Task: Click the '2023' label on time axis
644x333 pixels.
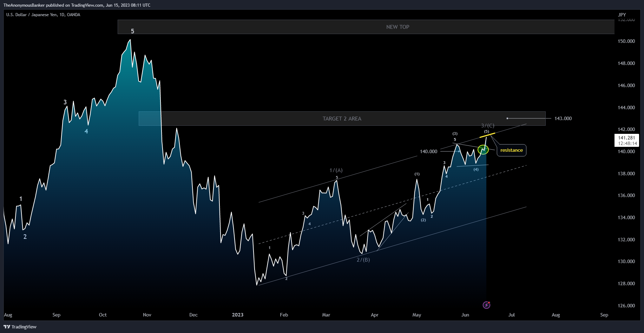Action: [237, 315]
